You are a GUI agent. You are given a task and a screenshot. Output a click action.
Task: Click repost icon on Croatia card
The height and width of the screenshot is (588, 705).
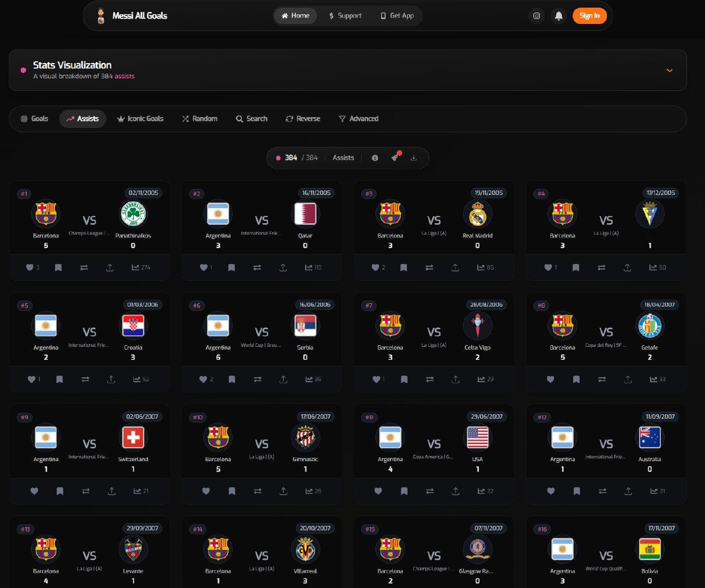(86, 379)
